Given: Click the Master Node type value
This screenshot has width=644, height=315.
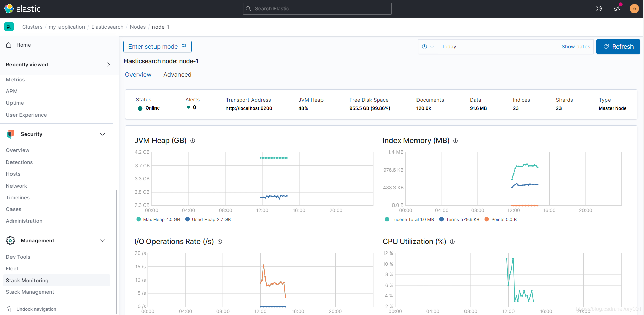Looking at the screenshot, I should pos(613,108).
